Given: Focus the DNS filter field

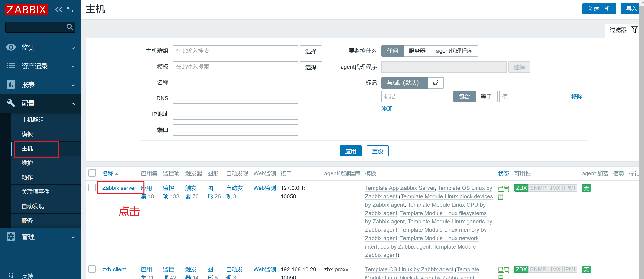Looking at the screenshot, I should point(235,98).
